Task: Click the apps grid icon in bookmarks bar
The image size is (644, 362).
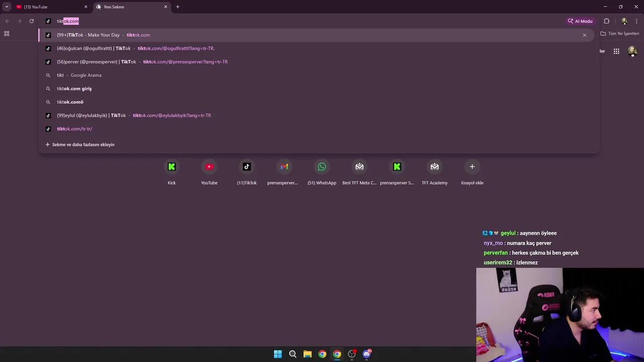Action: (x=7, y=34)
